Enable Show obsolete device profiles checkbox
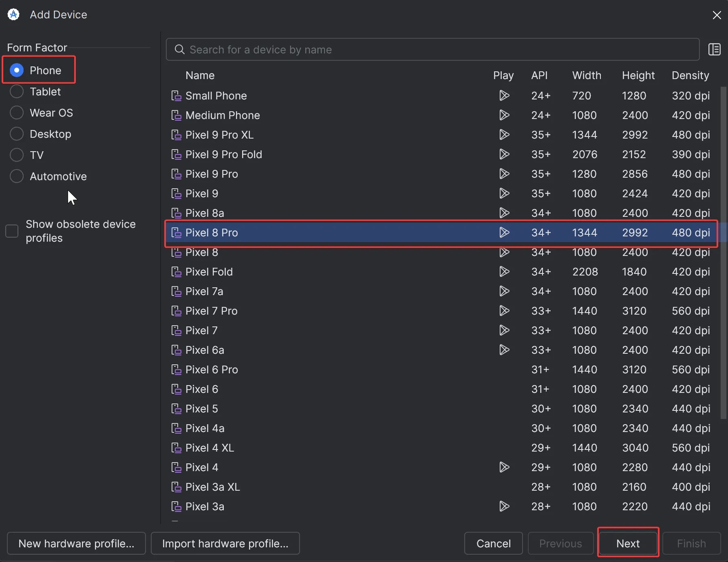Screen dimensions: 728x562 tap(12, 231)
